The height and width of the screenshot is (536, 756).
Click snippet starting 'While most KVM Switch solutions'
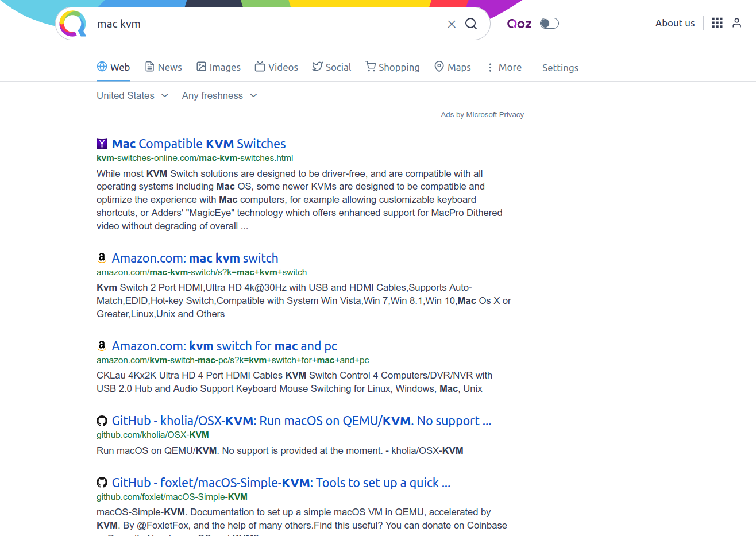pyautogui.click(x=299, y=200)
